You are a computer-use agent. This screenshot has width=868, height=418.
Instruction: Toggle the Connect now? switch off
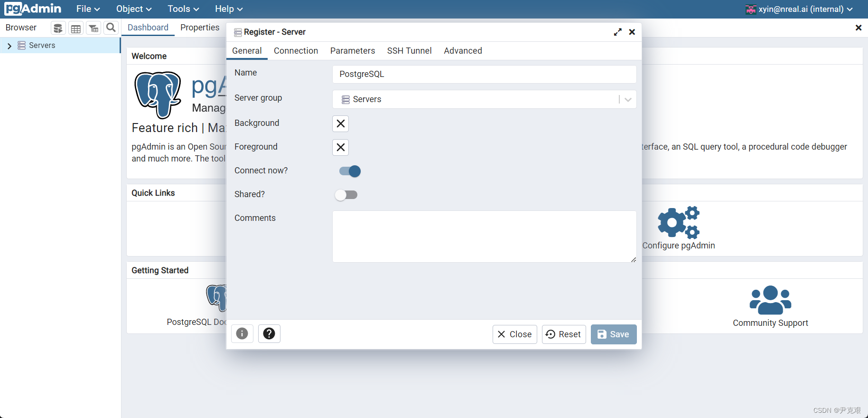pos(350,171)
